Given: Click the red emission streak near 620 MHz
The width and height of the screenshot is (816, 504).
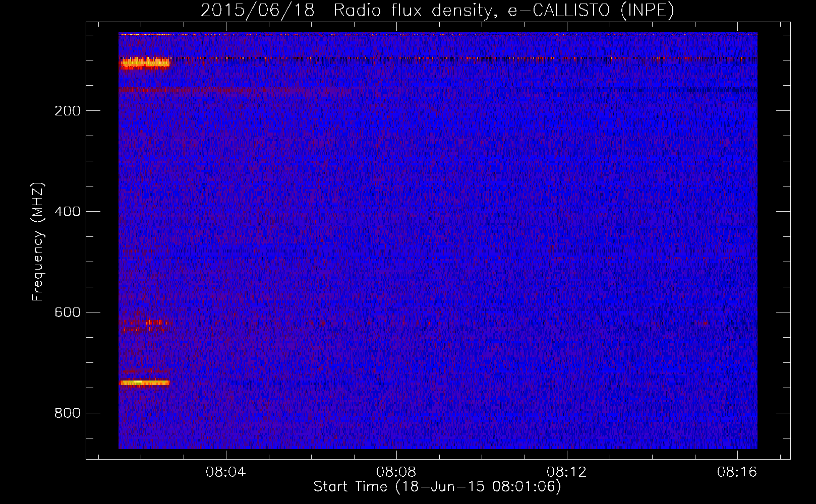Looking at the screenshot, I should 145,323.
